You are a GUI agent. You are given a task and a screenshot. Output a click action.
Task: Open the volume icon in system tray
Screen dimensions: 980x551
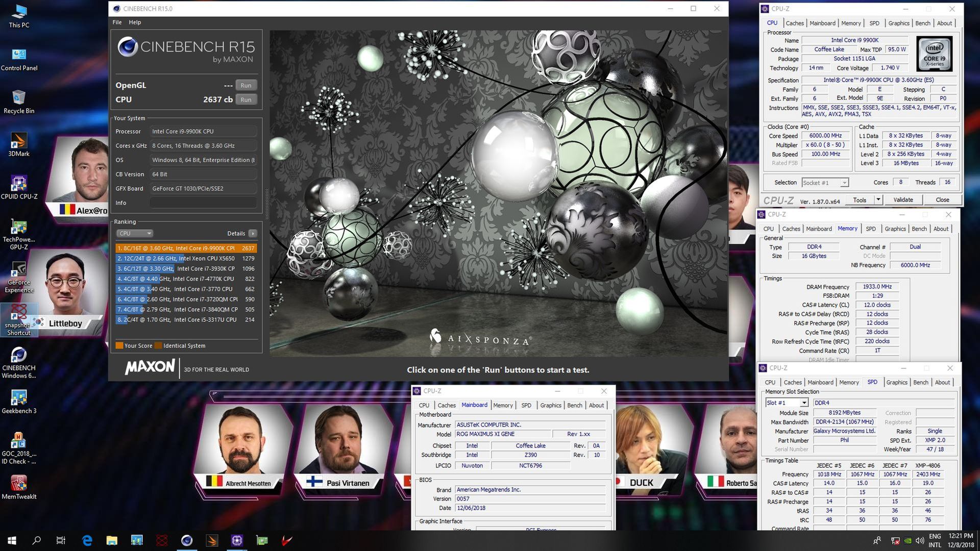pos(920,541)
